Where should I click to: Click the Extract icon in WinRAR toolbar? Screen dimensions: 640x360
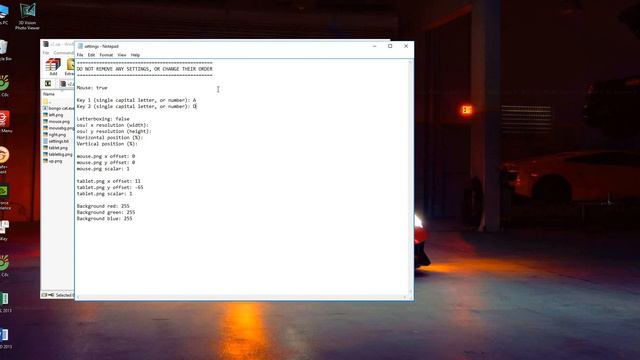coord(70,67)
